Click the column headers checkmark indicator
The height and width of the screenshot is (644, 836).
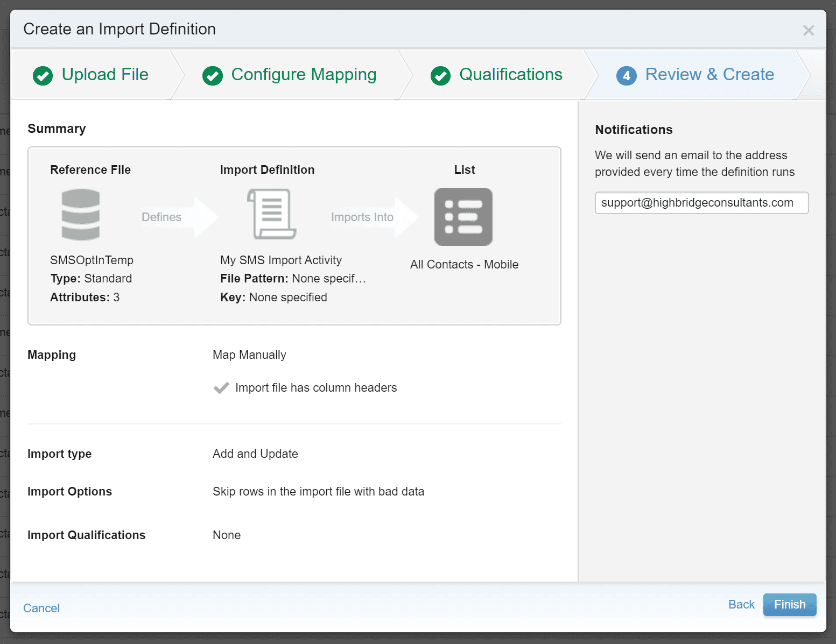221,388
